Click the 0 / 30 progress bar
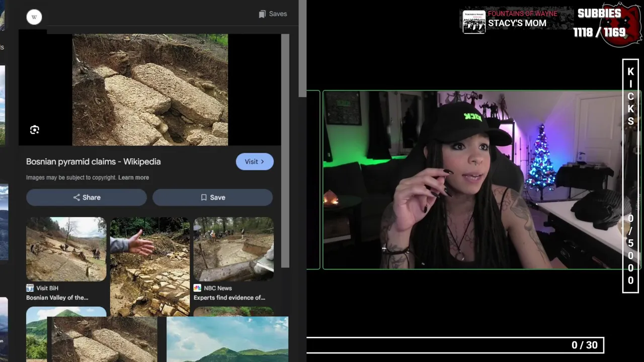Screen dimensions: 644x362 (x=455, y=345)
